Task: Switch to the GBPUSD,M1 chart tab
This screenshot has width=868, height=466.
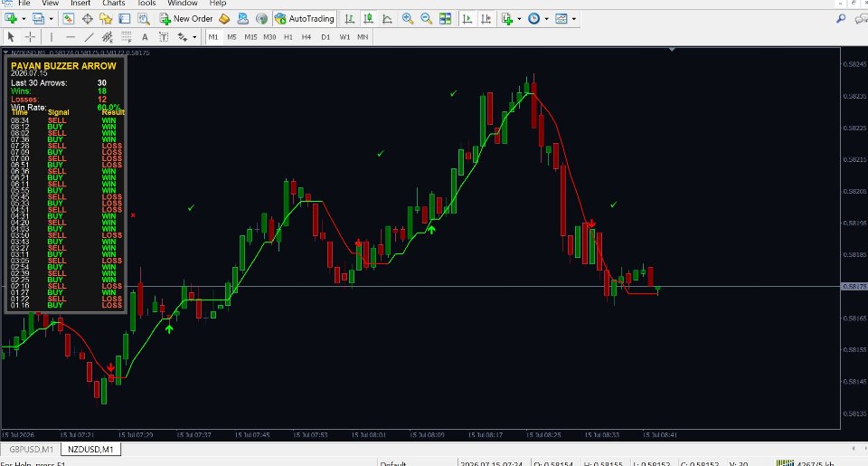Action: tap(31, 450)
